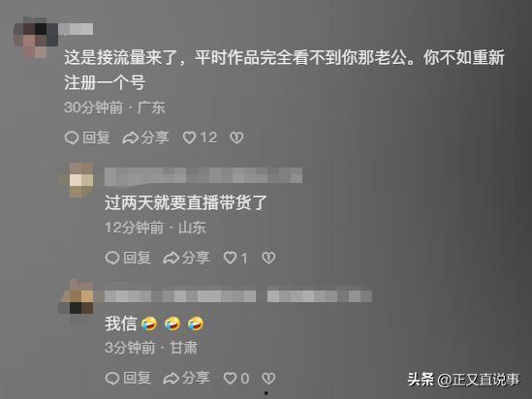Screen dimensions: 532x399
Task: Share the 山东 comment about 直播带货
Action: point(186,258)
